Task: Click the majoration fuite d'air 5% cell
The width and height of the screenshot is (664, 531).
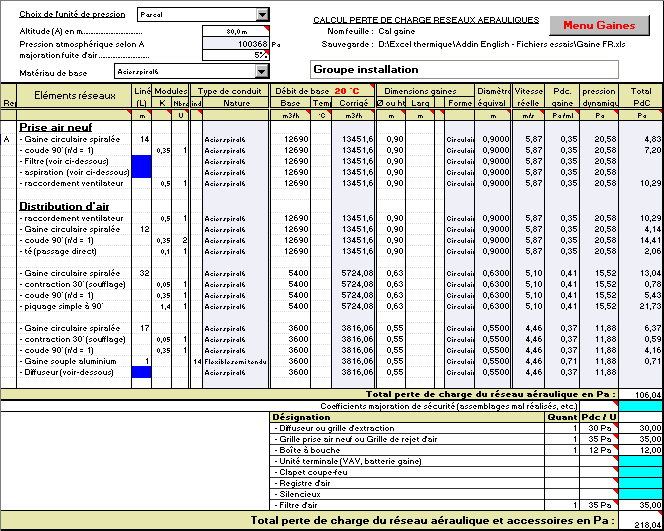Action: 235,55
